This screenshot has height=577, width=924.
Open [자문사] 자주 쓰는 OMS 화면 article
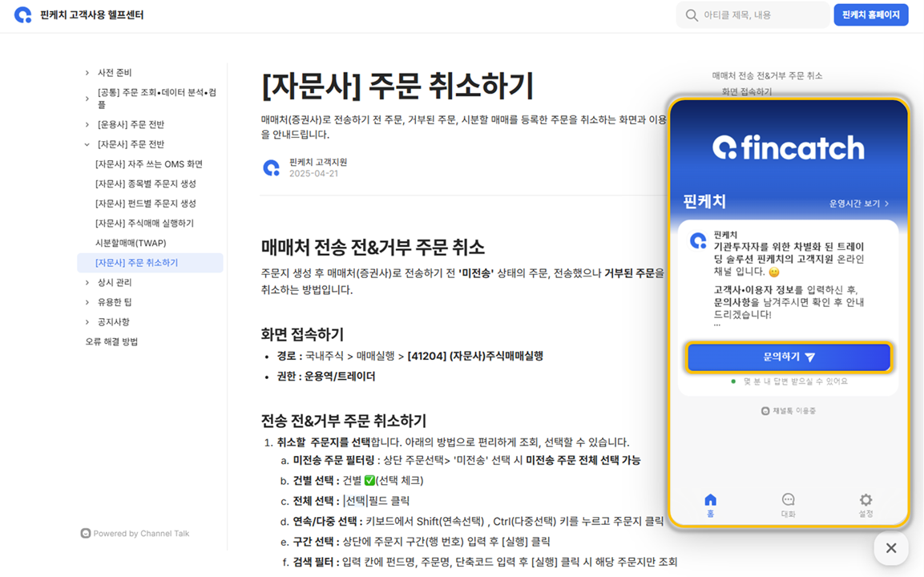pyautogui.click(x=148, y=163)
